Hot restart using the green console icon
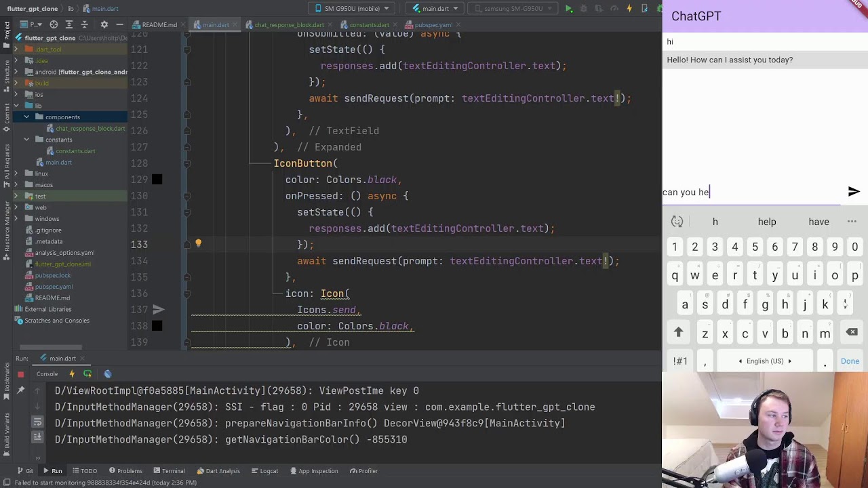This screenshot has width=868, height=488. (87, 374)
